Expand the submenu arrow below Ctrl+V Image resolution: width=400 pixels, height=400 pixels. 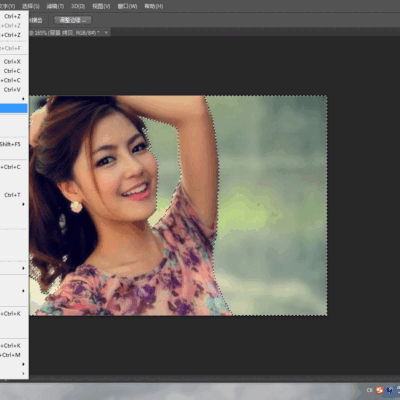tap(23, 99)
